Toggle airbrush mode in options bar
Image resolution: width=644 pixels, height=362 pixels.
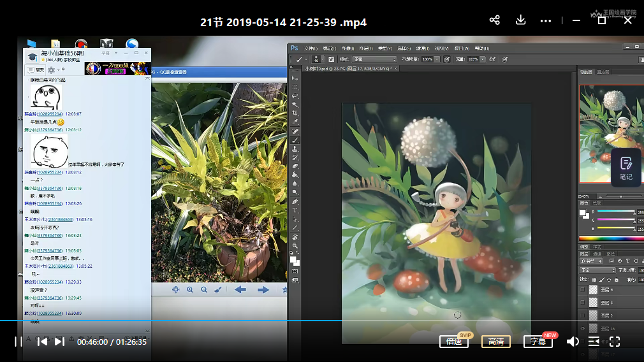coord(492,59)
